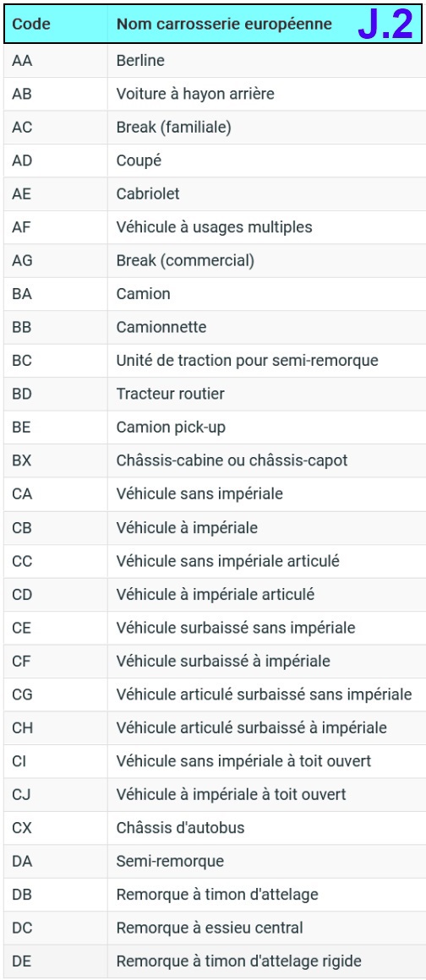This screenshot has width=426, height=980.
Task: Select the Coupé body type
Action: point(139,161)
